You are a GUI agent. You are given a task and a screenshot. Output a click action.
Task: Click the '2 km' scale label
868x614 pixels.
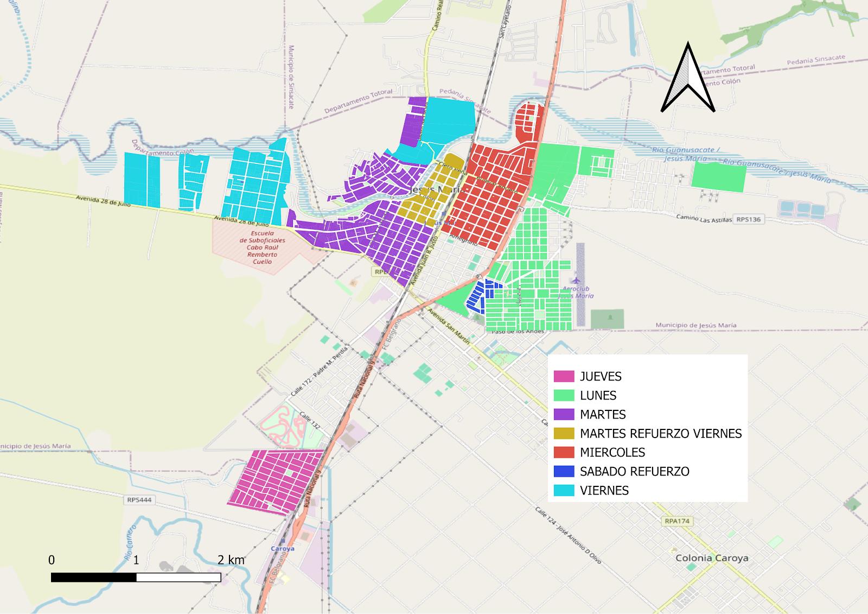(x=231, y=560)
